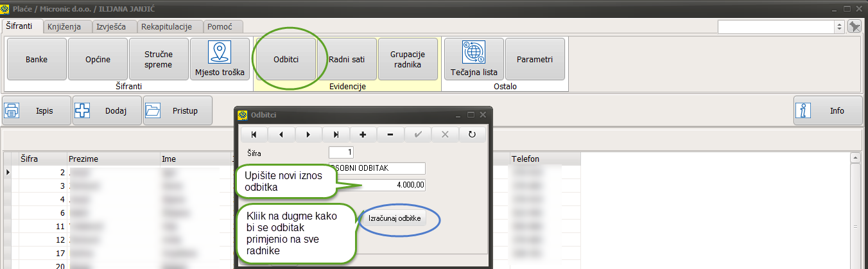Click the pin icon at top right
The width and height of the screenshot is (868, 269).
click(x=854, y=26)
